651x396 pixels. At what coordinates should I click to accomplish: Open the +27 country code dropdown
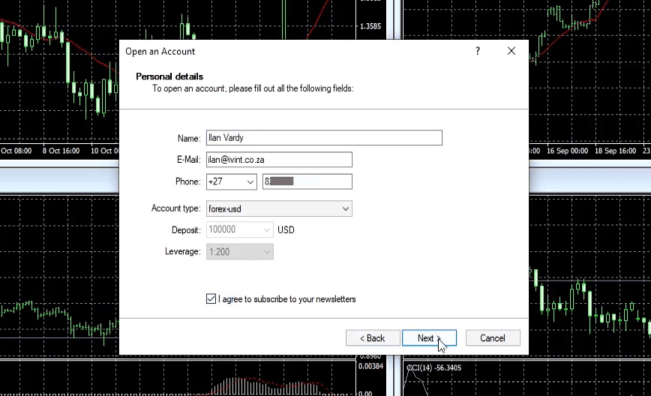point(231,182)
